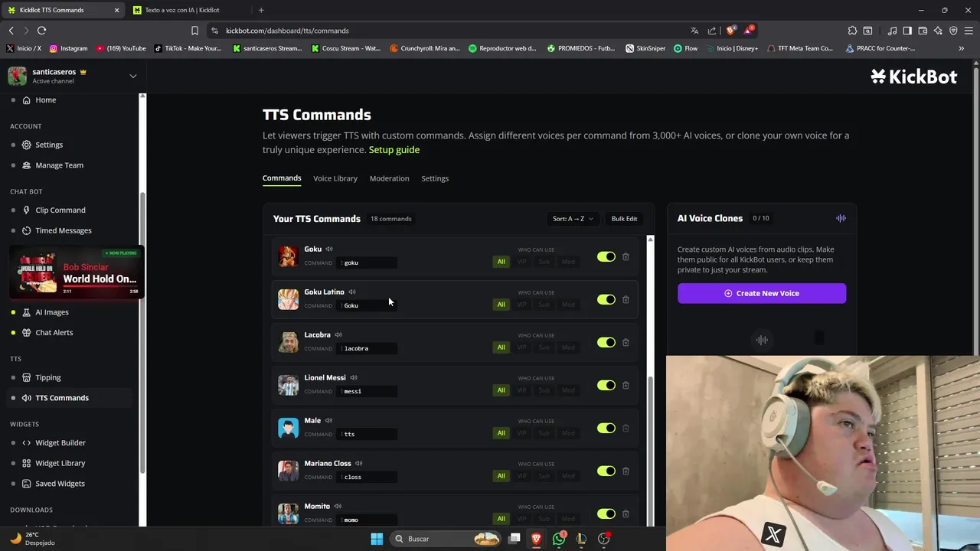Play the Lionel Messi voice preview icon
Image resolution: width=980 pixels, height=551 pixels.
coord(354,377)
